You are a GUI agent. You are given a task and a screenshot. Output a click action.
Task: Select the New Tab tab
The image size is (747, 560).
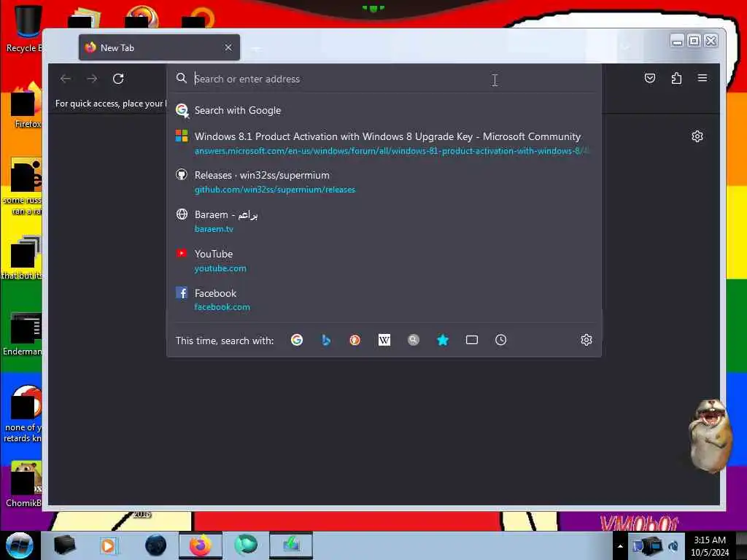tap(159, 47)
